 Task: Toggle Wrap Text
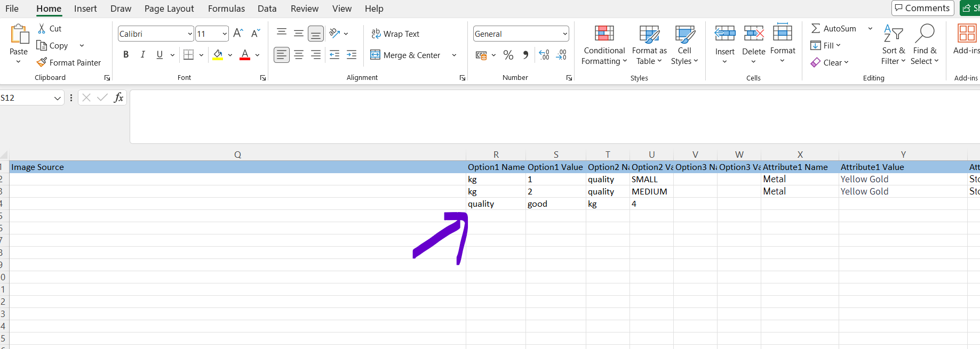pos(395,34)
